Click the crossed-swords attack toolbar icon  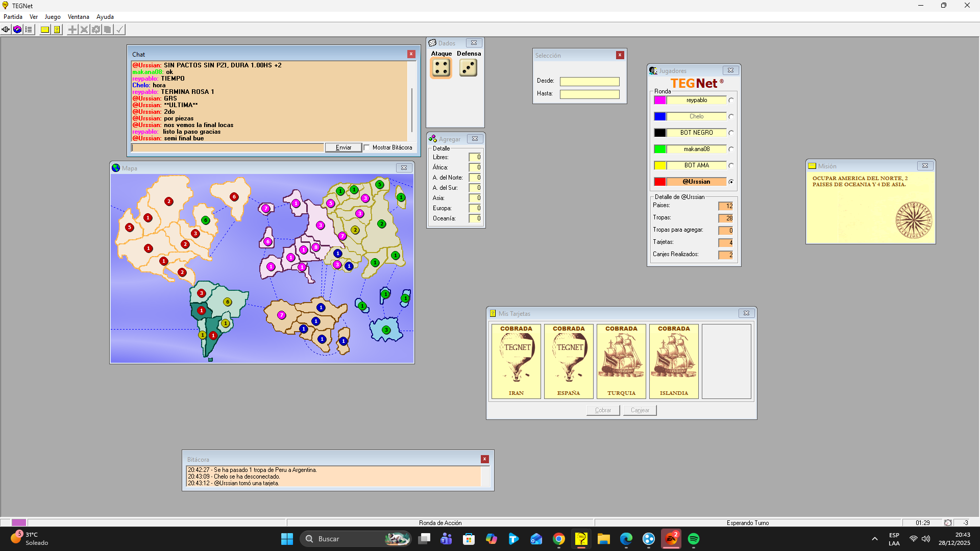coord(84,30)
